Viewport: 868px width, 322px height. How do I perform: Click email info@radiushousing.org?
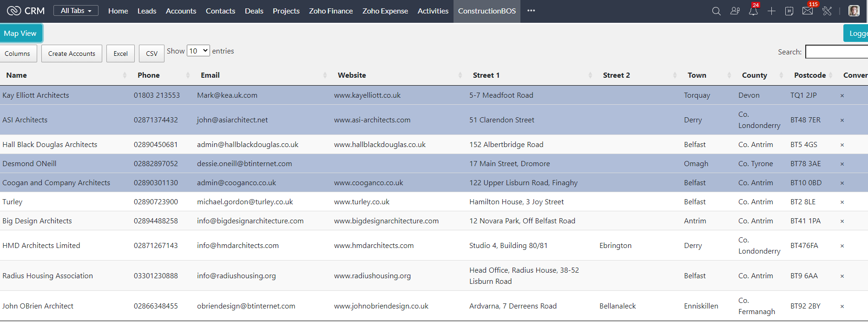(237, 275)
